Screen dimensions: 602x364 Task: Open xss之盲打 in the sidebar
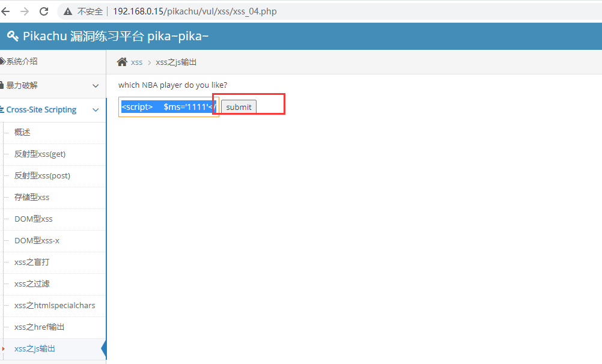(x=32, y=262)
